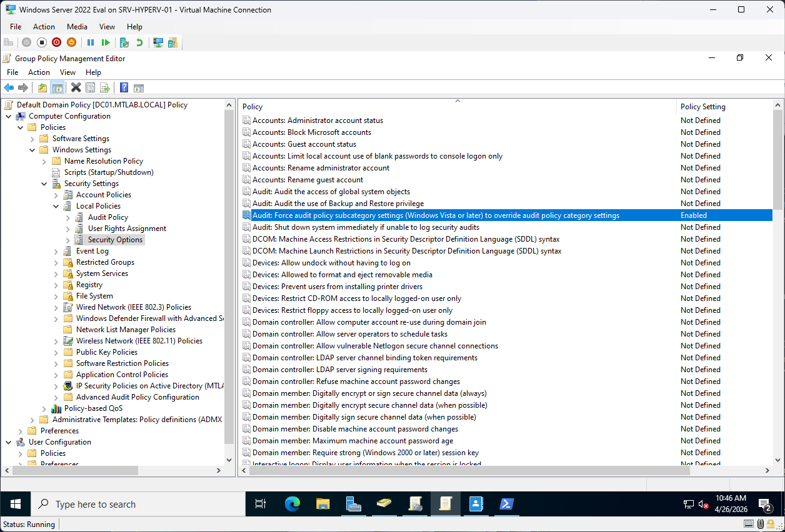Pause the virtual machine
This screenshot has height=532, width=785.
click(91, 42)
